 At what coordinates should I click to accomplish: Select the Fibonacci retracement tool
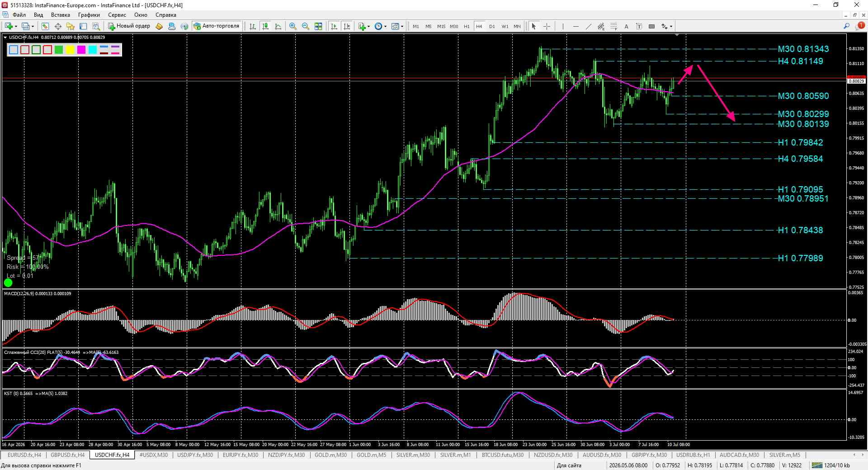(x=613, y=26)
